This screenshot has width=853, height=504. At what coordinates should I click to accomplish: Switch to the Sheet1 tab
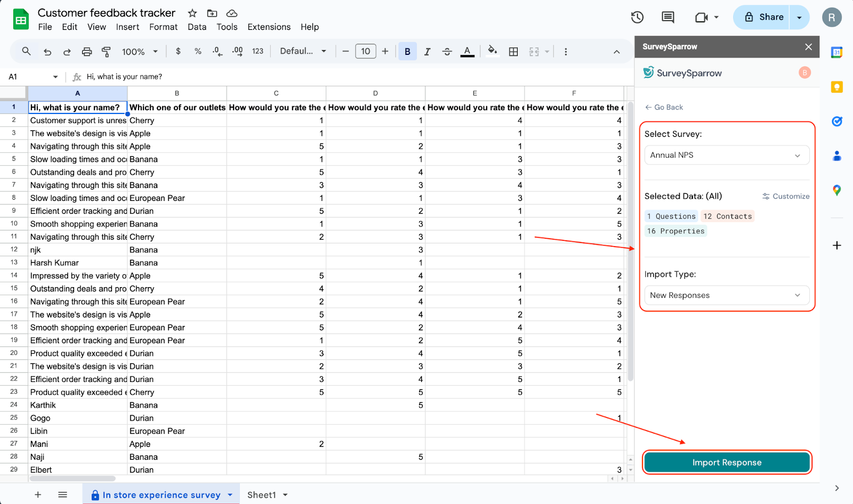pos(262,495)
